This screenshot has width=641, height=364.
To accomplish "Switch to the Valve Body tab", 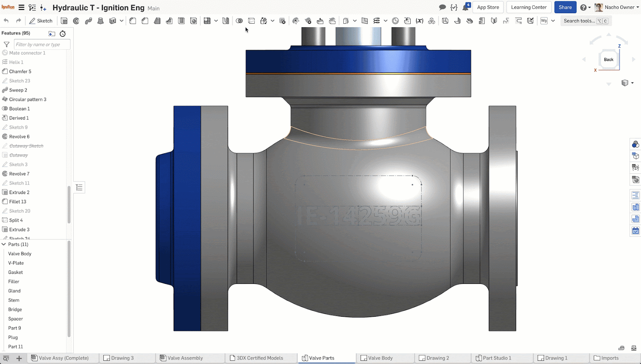I will (x=380, y=358).
